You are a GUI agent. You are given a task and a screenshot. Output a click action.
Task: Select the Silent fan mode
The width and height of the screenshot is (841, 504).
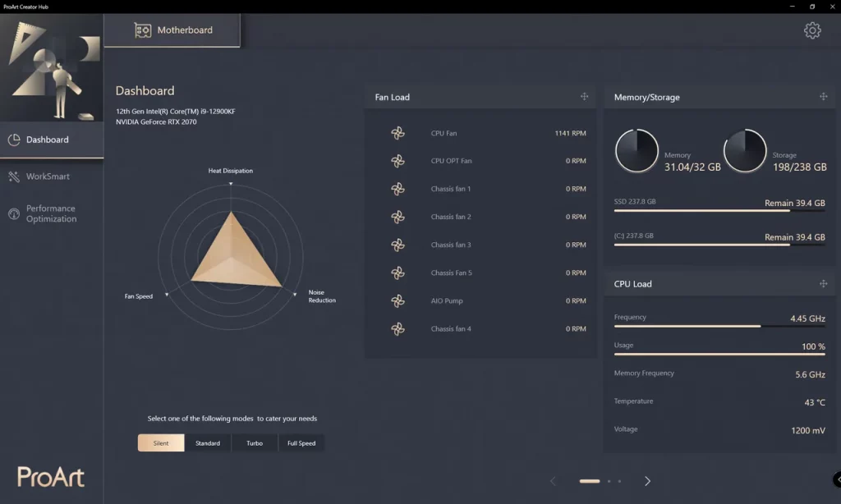pos(161,443)
